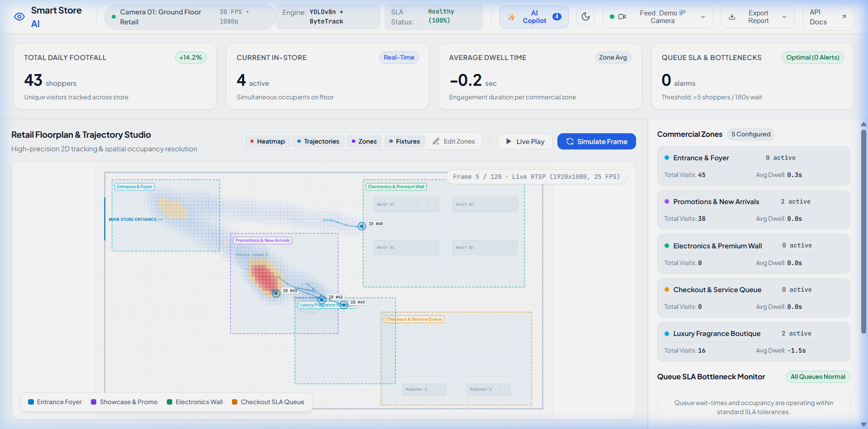
Task: Click the Real-Time badge on Current In-Store
Action: (x=399, y=57)
